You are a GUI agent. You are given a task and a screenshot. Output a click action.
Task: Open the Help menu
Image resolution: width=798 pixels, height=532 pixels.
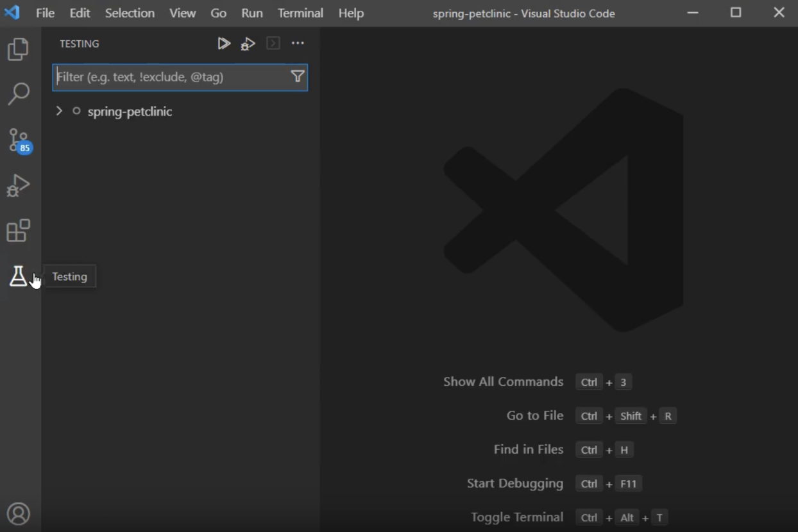[x=351, y=13]
